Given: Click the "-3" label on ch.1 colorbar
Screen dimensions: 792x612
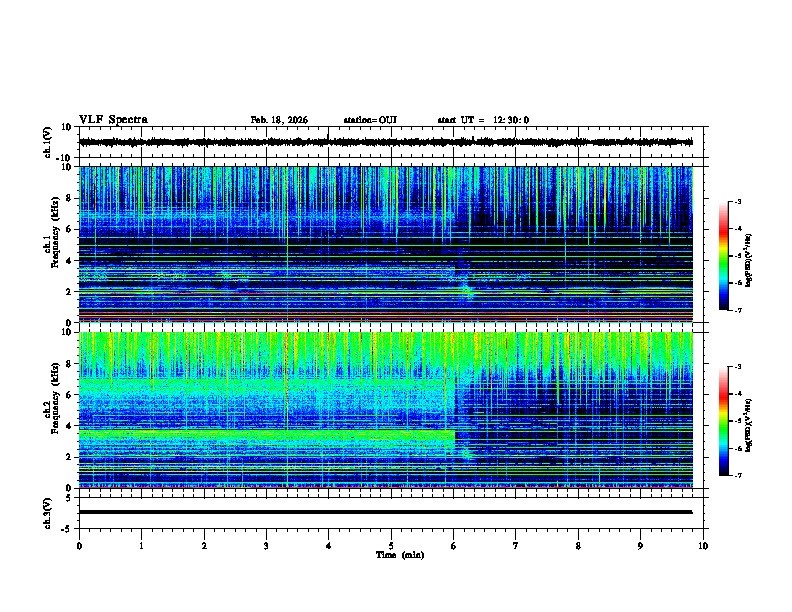Looking at the screenshot, I should click(x=737, y=202).
